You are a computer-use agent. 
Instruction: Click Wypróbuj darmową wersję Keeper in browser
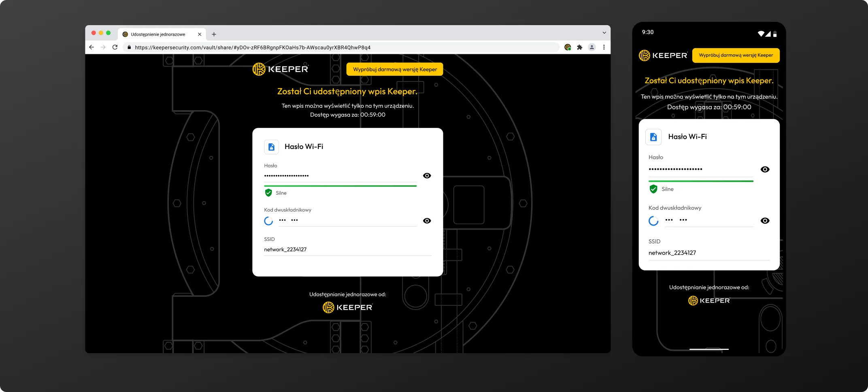(x=395, y=69)
